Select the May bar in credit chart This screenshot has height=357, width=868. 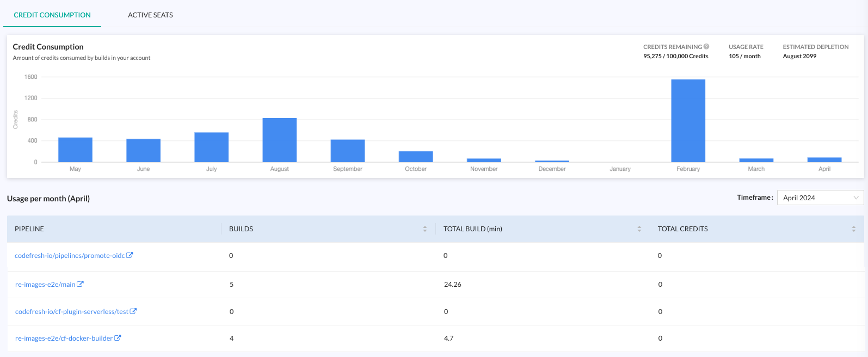click(x=75, y=150)
